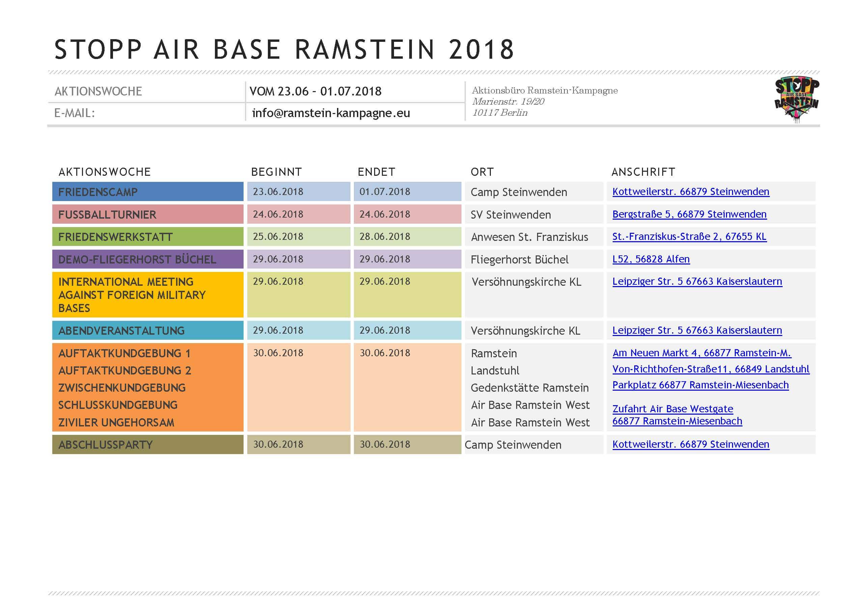Click the AUFTAKTKUNDGEBUNG 2 entry
This screenshot has height=614, width=868.
(125, 370)
